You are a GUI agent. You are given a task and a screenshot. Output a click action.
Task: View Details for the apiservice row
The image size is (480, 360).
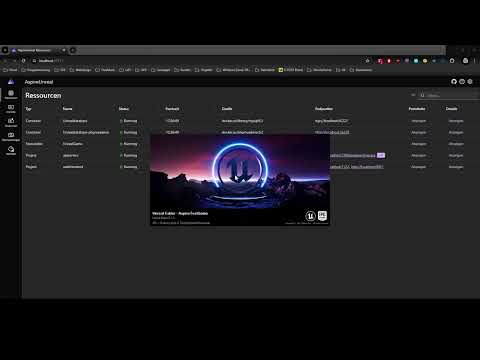click(x=456, y=156)
